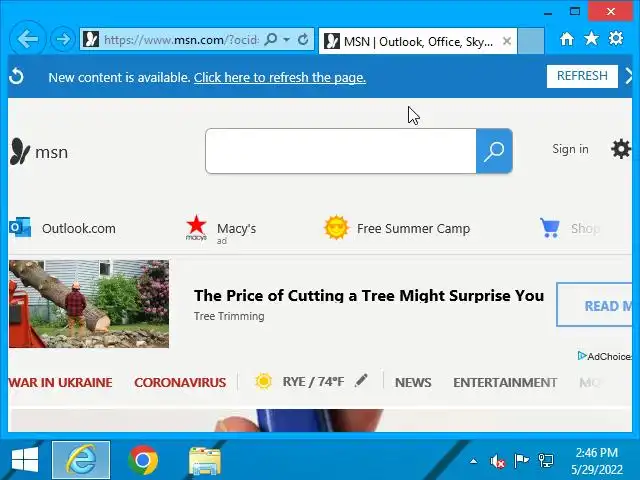This screenshot has width=640, height=480.
Task: Open the Windows Start button
Action: (25, 460)
